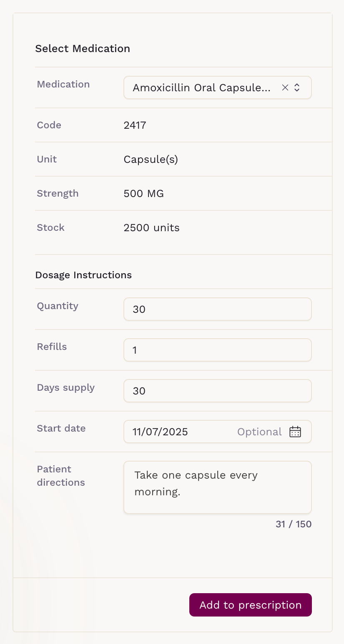Click into the Days supply field
344x644 pixels.
[217, 391]
